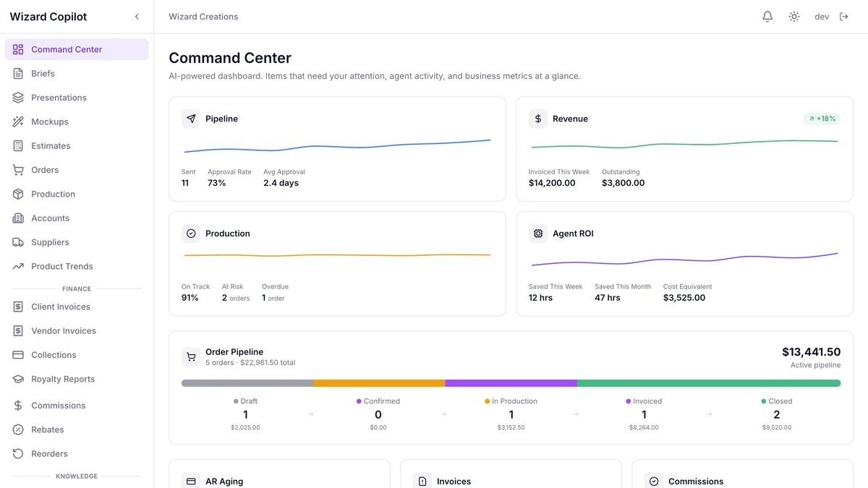Click the Mockups magic wand icon
This screenshot has width=868, height=488.
click(x=18, y=121)
